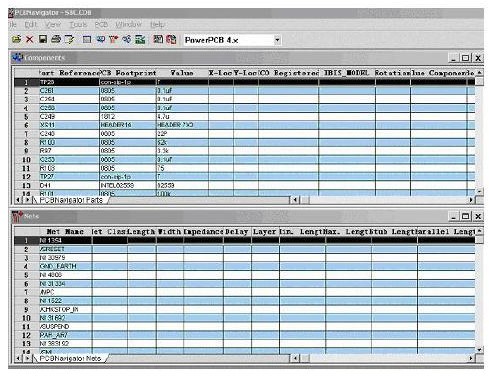489x377 pixels.
Task: Click the blue connections icon in toolbar
Action: [127, 39]
